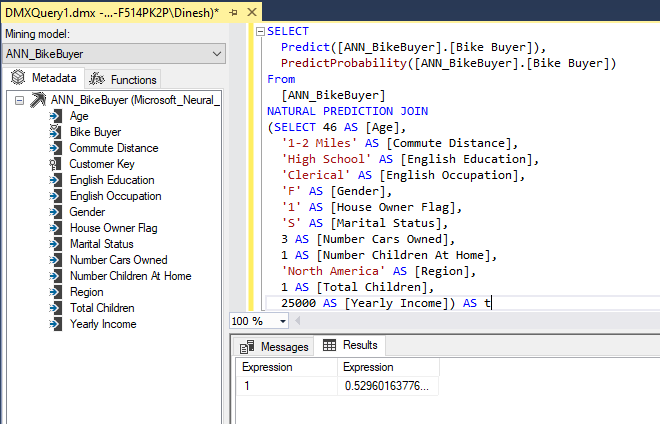Select the English Education tree item
The height and width of the screenshot is (424, 660).
click(x=112, y=180)
